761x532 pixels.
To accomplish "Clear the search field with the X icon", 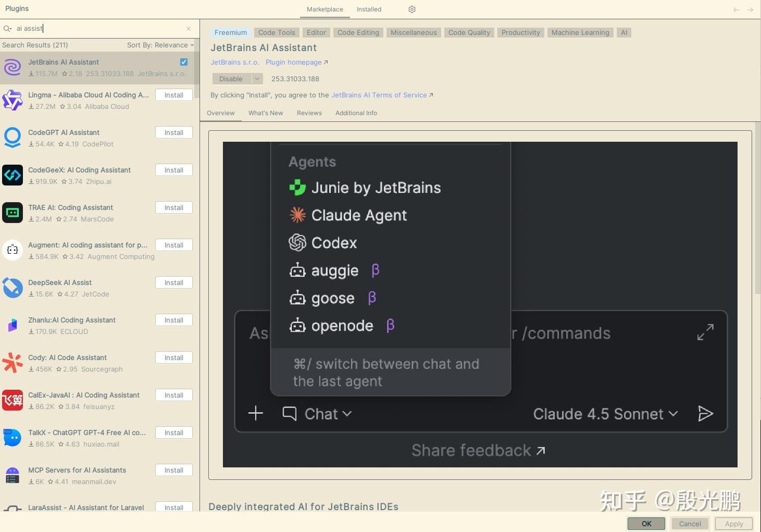I will pos(189,29).
